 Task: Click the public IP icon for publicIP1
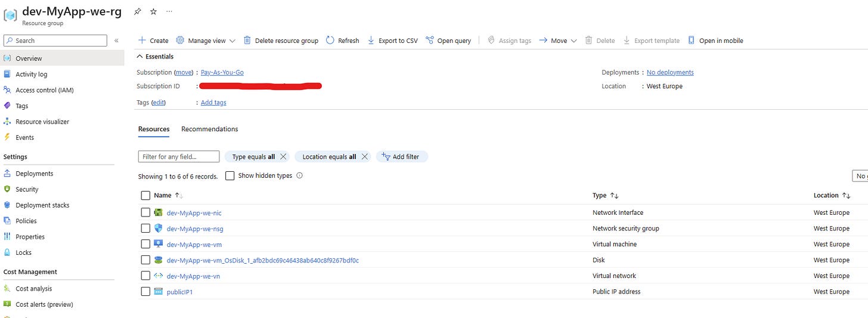coord(159,292)
